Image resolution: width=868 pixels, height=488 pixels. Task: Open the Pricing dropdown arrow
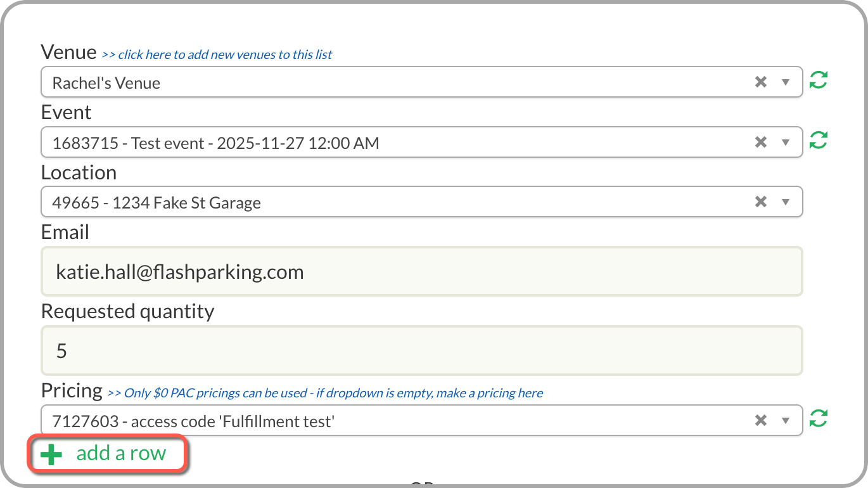(x=786, y=421)
